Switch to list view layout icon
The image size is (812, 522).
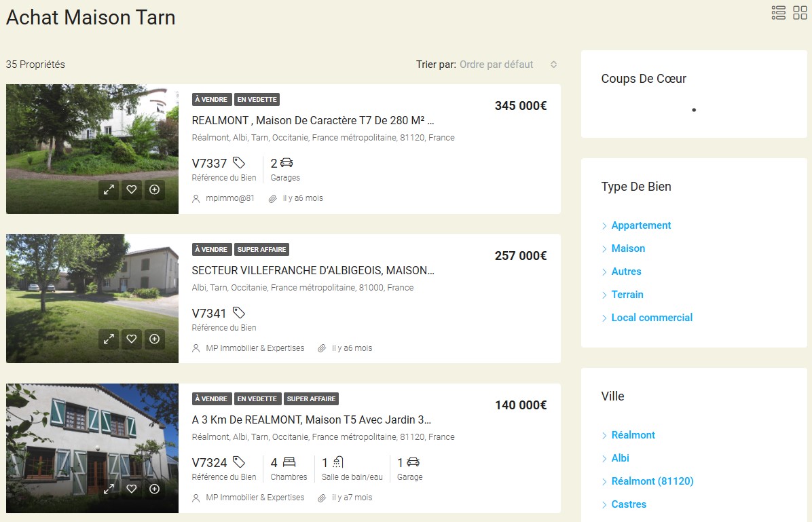pyautogui.click(x=778, y=12)
